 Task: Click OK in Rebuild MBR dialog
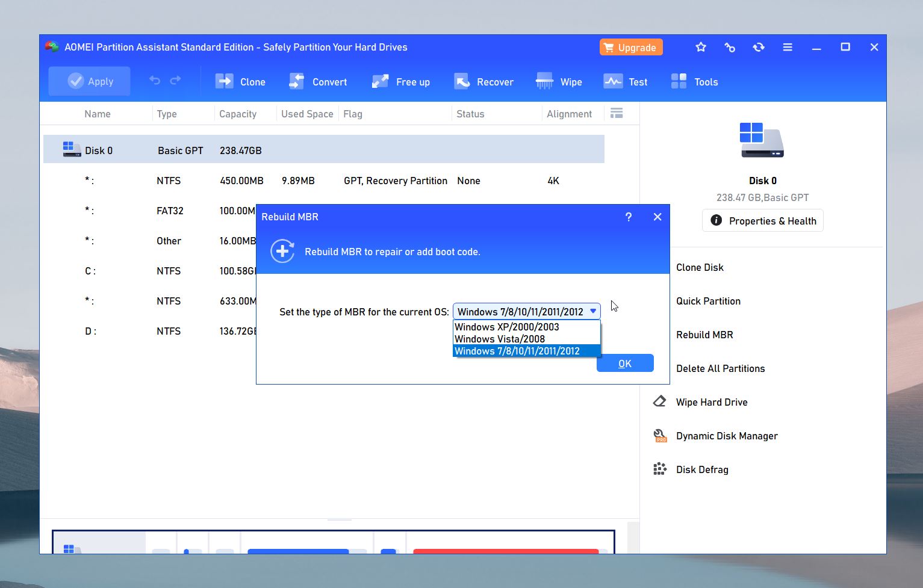pos(625,363)
